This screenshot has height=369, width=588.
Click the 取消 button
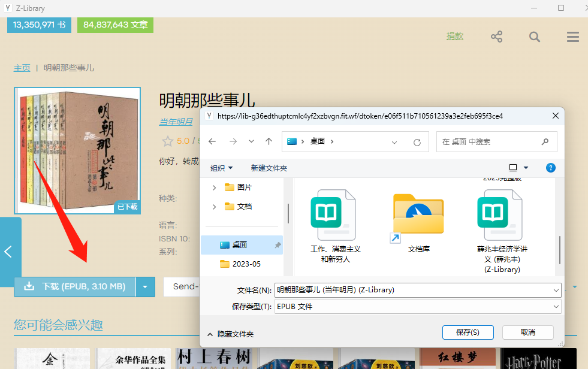(x=527, y=332)
